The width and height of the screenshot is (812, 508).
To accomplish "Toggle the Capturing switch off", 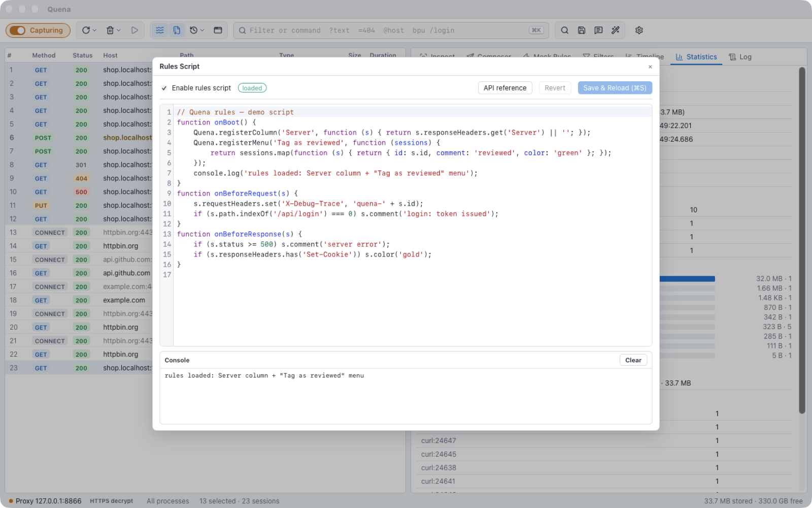I will [x=18, y=30].
